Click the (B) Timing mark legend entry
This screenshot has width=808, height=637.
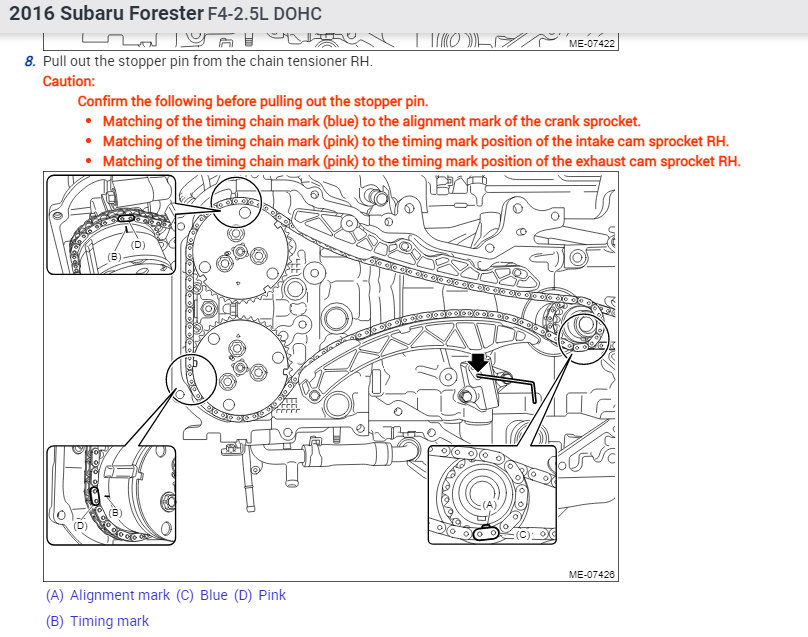[97, 621]
